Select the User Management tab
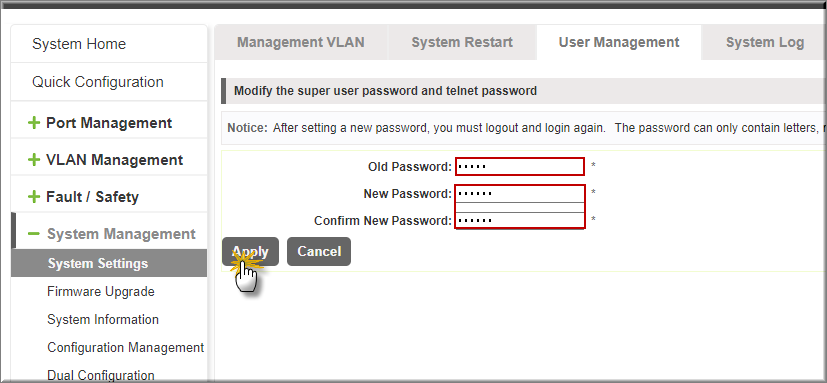Image resolution: width=827 pixels, height=383 pixels. pyautogui.click(x=619, y=42)
